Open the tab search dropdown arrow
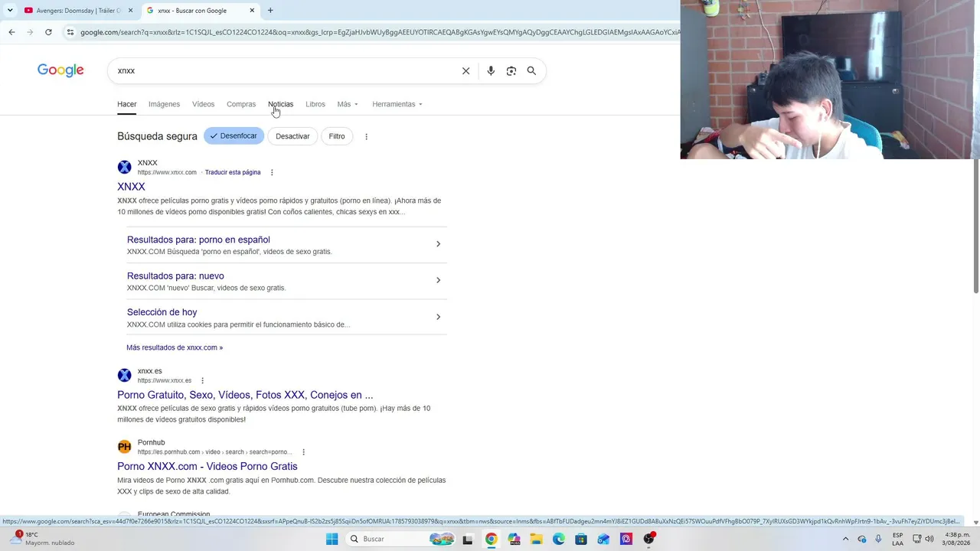 tap(10, 11)
